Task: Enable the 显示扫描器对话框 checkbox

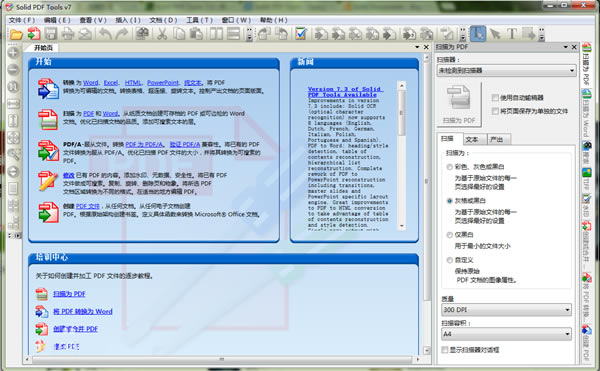Action: coord(445,350)
